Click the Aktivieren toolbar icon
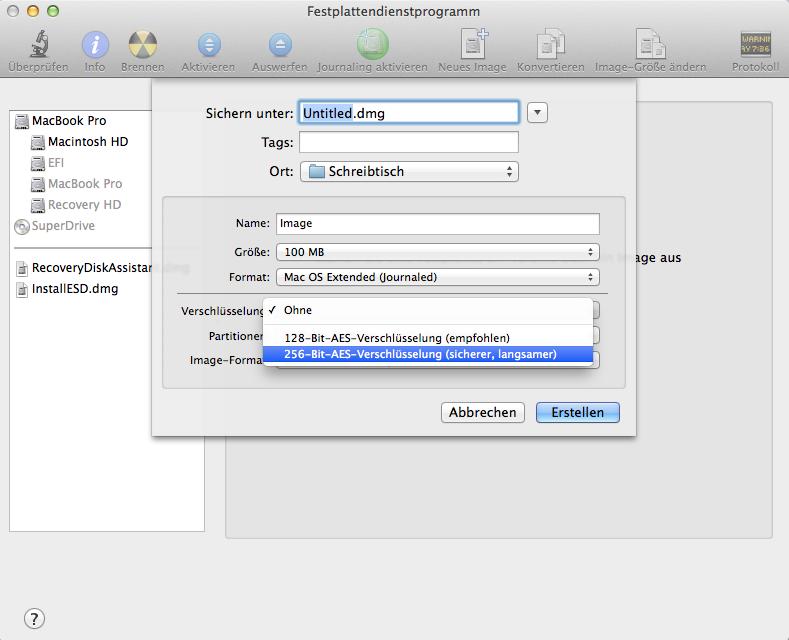The width and height of the screenshot is (789, 640). click(209, 45)
